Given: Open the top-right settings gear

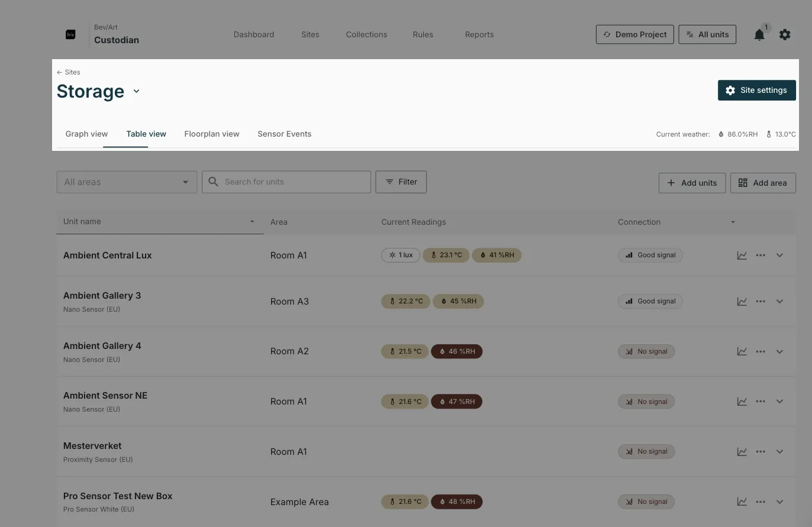Looking at the screenshot, I should pos(785,35).
